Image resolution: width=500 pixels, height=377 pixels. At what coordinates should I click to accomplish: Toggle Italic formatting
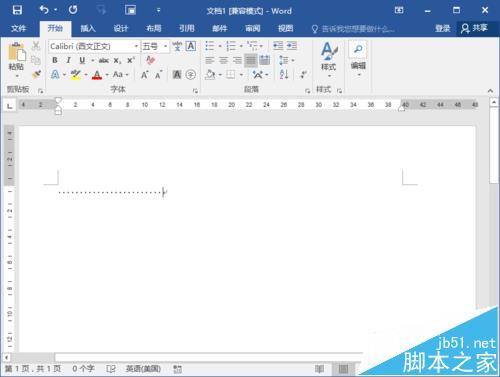[68, 60]
